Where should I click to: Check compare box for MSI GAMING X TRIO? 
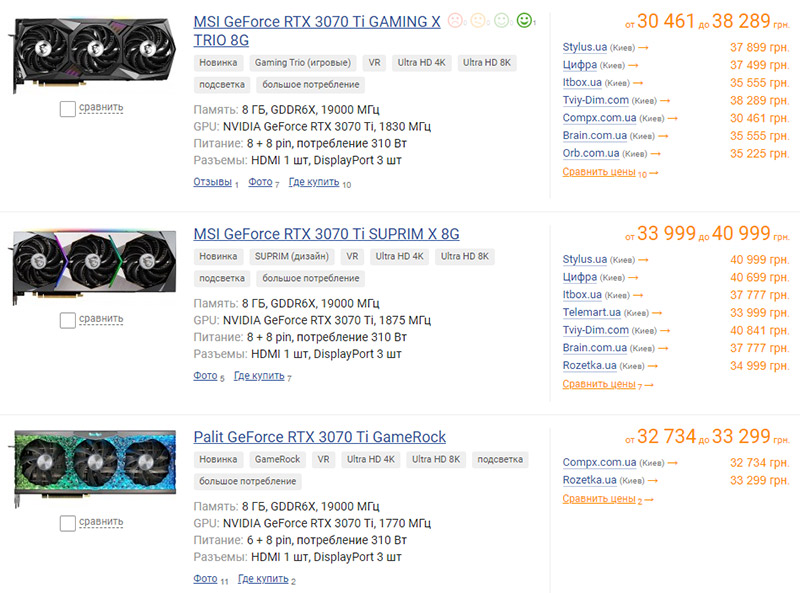click(x=68, y=109)
